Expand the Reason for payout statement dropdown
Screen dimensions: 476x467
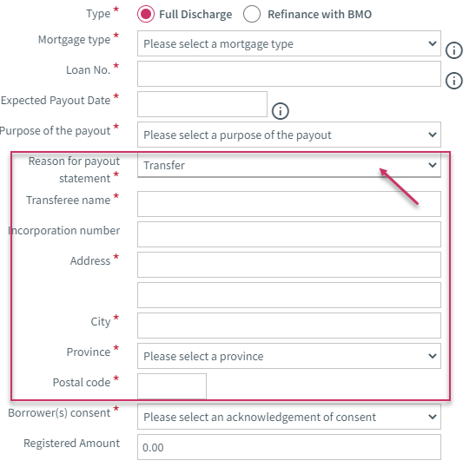coord(289,165)
